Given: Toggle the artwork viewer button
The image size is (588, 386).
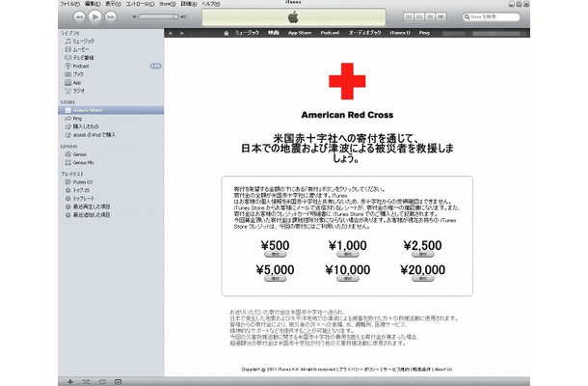Looking at the screenshot, I should click(119, 381).
